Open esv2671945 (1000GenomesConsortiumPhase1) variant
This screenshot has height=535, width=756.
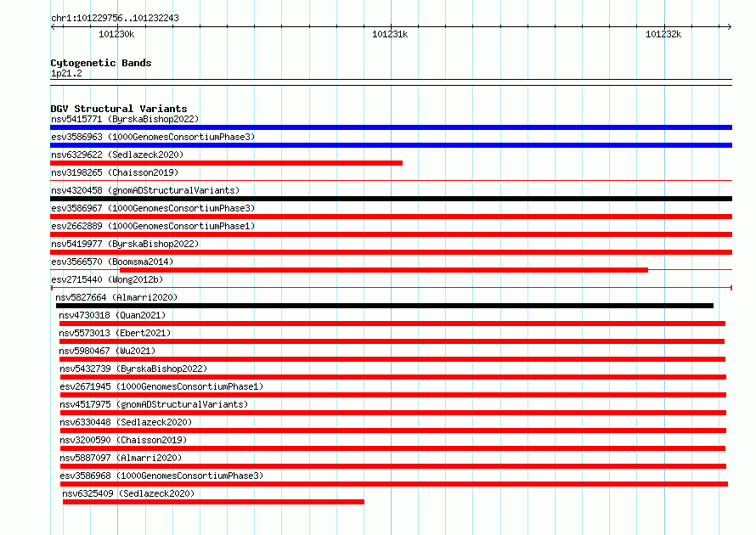point(161,386)
